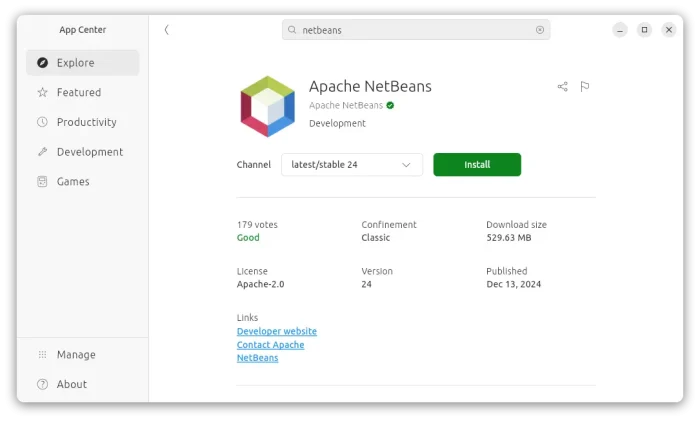The width and height of the screenshot is (700, 421).
Task: Open the Contact Apache NetBeans link
Action: point(271,351)
